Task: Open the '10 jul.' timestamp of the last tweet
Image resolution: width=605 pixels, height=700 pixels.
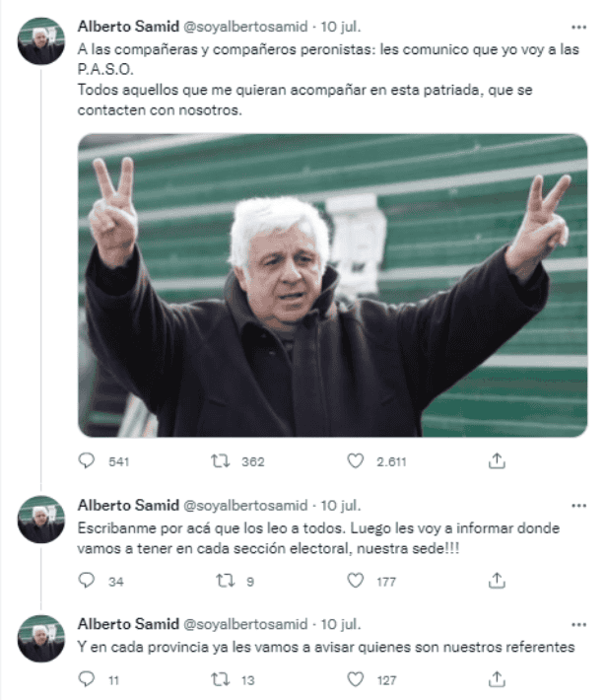Action: (341, 624)
